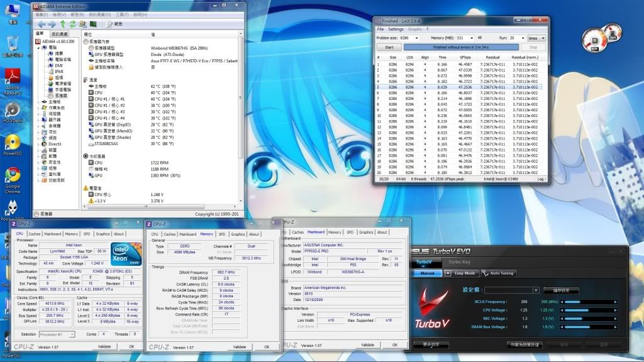Click OK in middle CPU-Z Memory window

click(x=267, y=347)
